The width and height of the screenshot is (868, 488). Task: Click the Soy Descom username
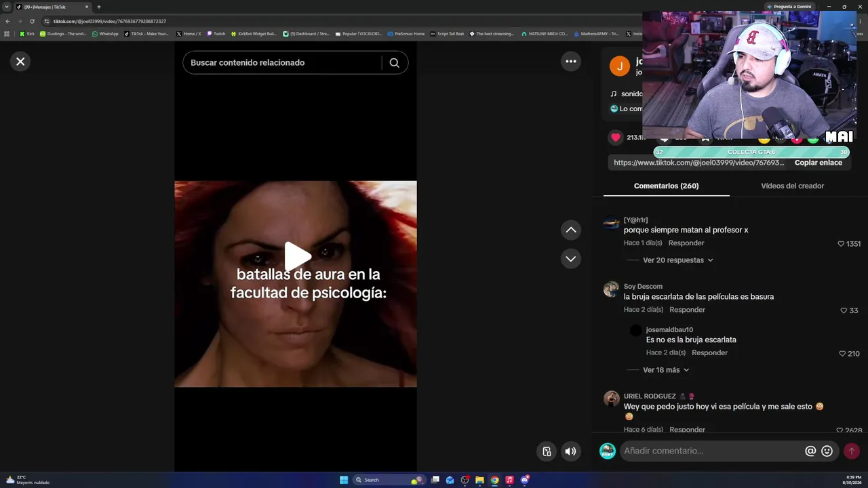click(643, 287)
